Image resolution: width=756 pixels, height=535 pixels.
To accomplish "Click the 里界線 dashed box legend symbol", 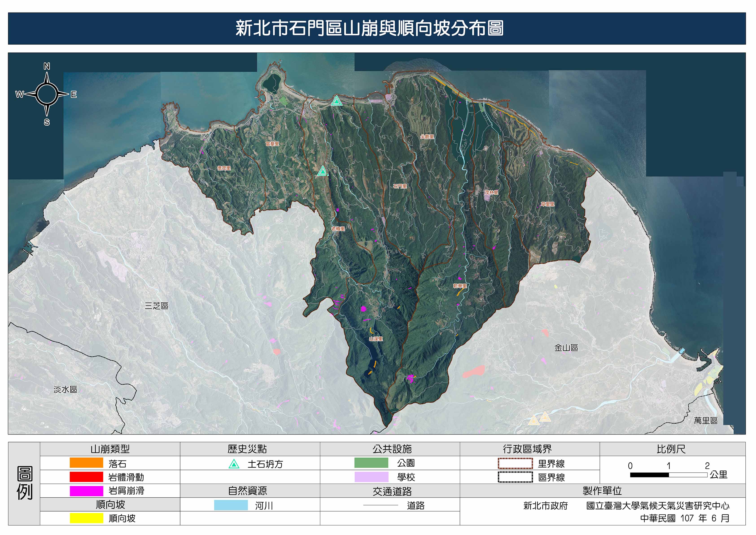I will pos(515,463).
